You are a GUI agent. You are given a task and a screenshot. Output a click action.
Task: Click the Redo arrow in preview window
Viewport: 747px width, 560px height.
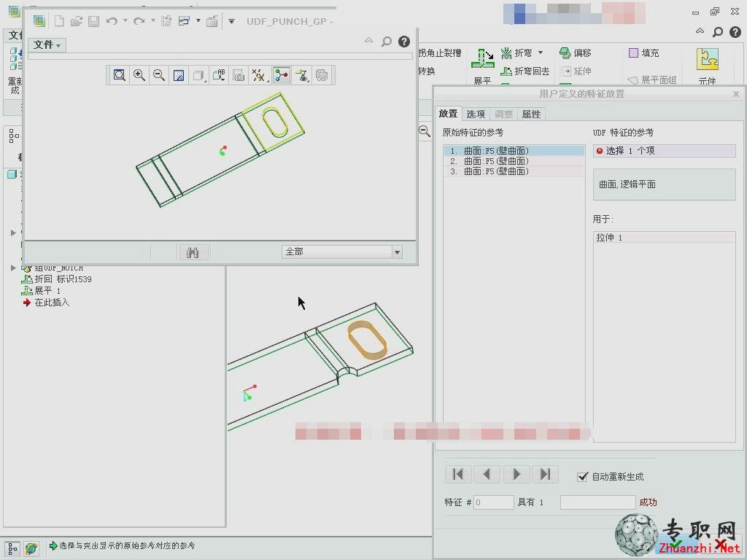[139, 21]
